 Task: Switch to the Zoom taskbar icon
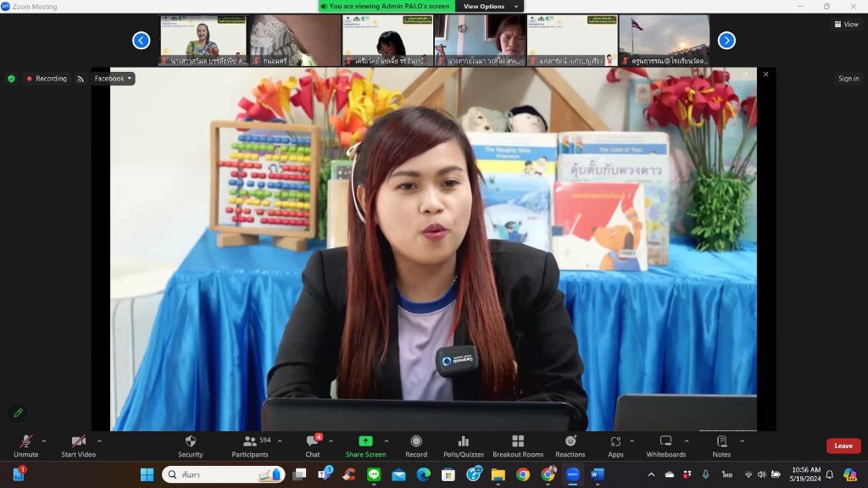572,474
